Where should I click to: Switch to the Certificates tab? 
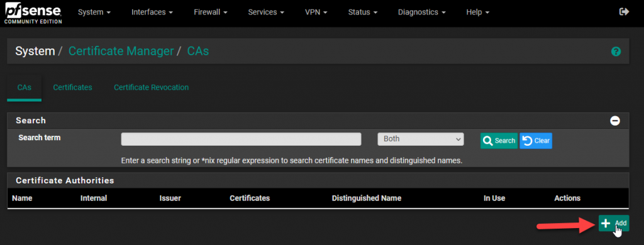point(73,87)
